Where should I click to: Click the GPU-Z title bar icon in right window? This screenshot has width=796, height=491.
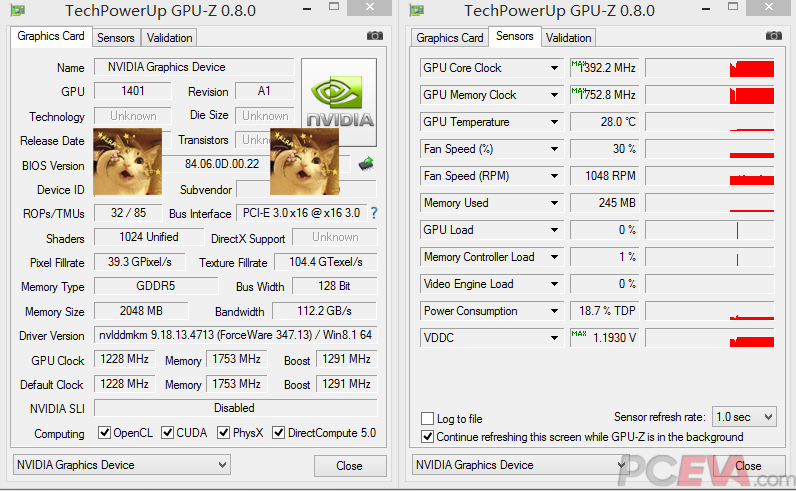pyautogui.click(x=418, y=11)
